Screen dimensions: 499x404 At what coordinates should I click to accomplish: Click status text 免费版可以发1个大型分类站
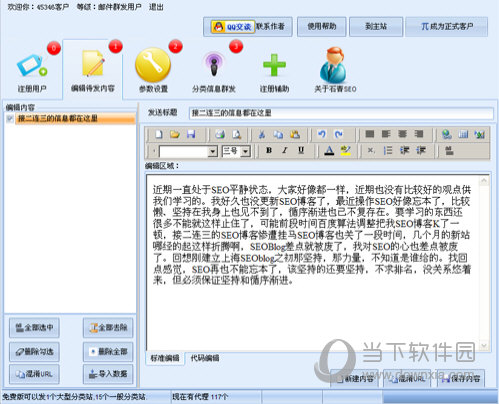click(47, 397)
